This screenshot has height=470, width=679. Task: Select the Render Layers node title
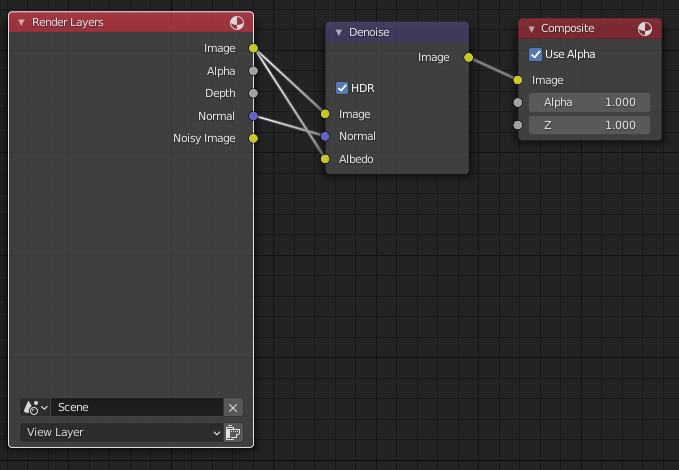[68, 22]
